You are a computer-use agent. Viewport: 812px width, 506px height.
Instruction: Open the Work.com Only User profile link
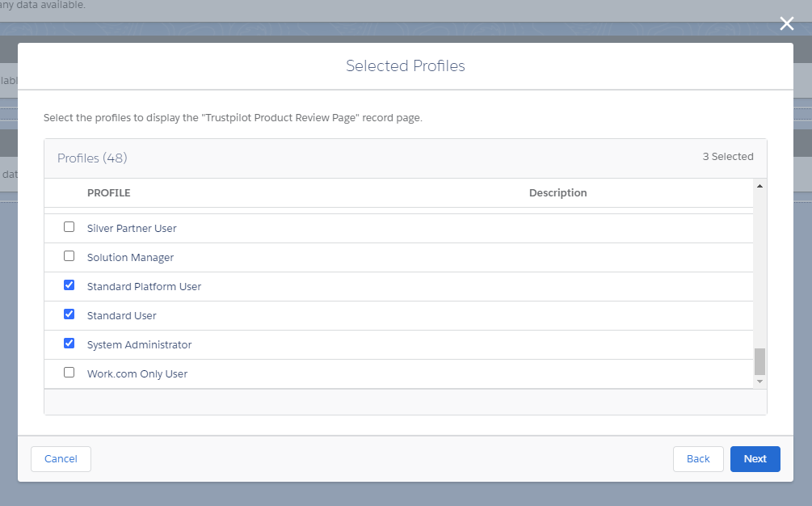137,373
